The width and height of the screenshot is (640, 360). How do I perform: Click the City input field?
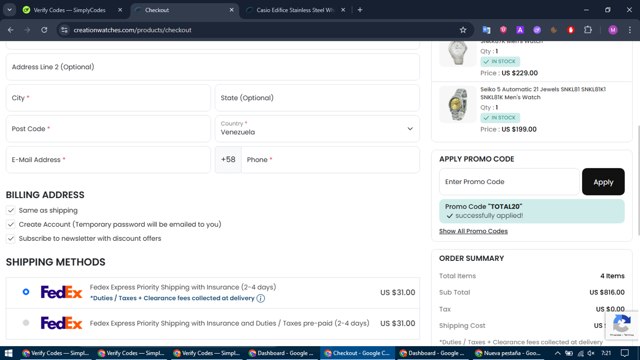[108, 98]
